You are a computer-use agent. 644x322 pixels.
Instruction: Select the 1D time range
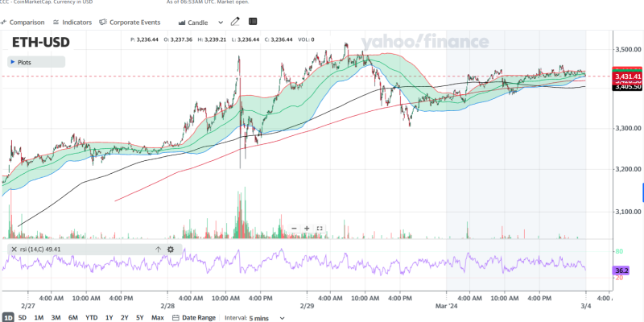click(7, 317)
